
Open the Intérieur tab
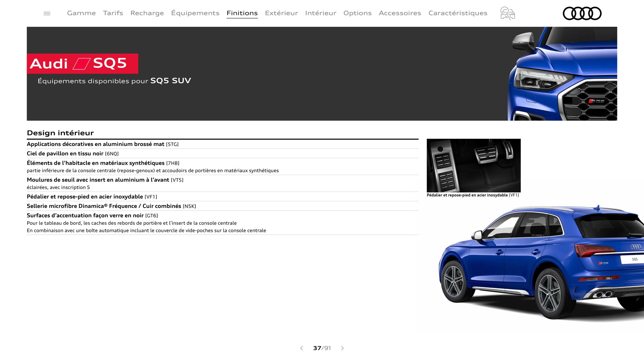[x=321, y=13]
